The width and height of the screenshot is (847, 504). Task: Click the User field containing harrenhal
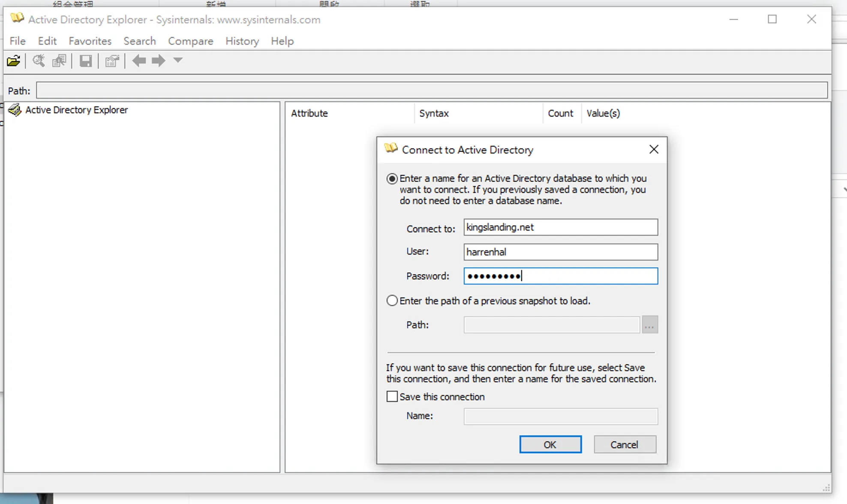561,252
